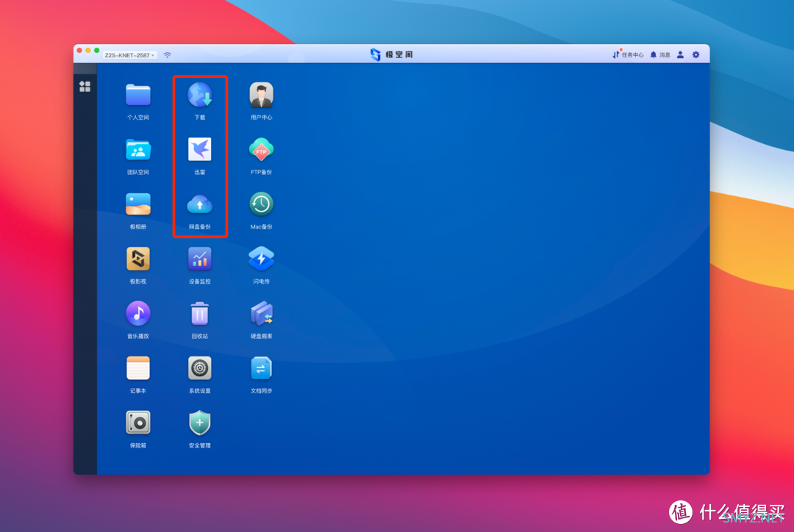Screen dimensions: 794x532
Task: Open the 音乐播放 music player
Action: pos(138,314)
